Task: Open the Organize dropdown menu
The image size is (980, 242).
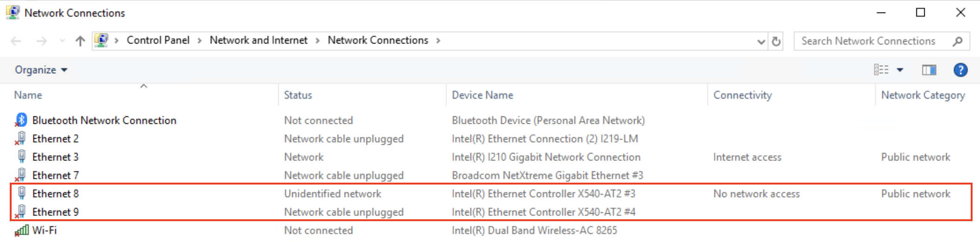Action: click(41, 70)
